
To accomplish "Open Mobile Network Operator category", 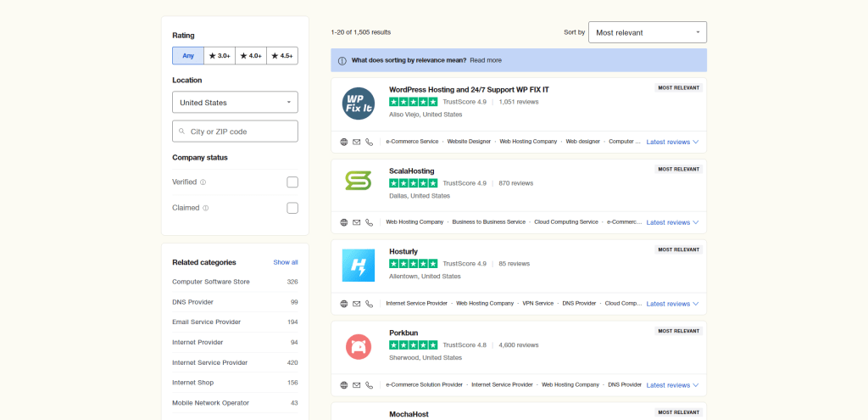I will tap(236, 403).
